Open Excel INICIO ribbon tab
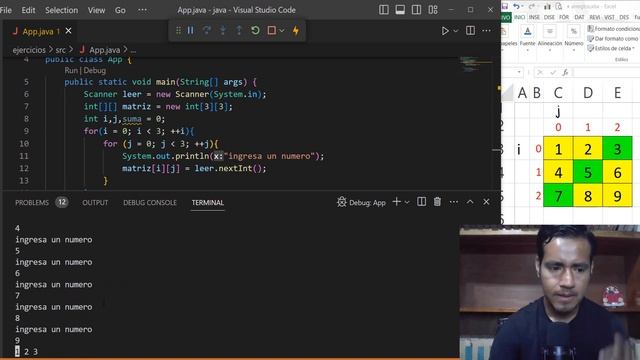Screen dimensions: 640x360 pos(519,17)
